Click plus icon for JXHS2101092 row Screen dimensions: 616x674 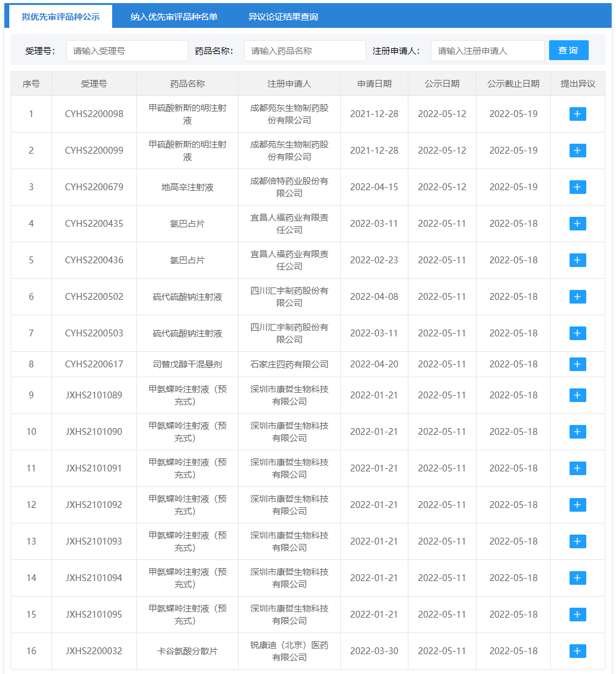(577, 505)
